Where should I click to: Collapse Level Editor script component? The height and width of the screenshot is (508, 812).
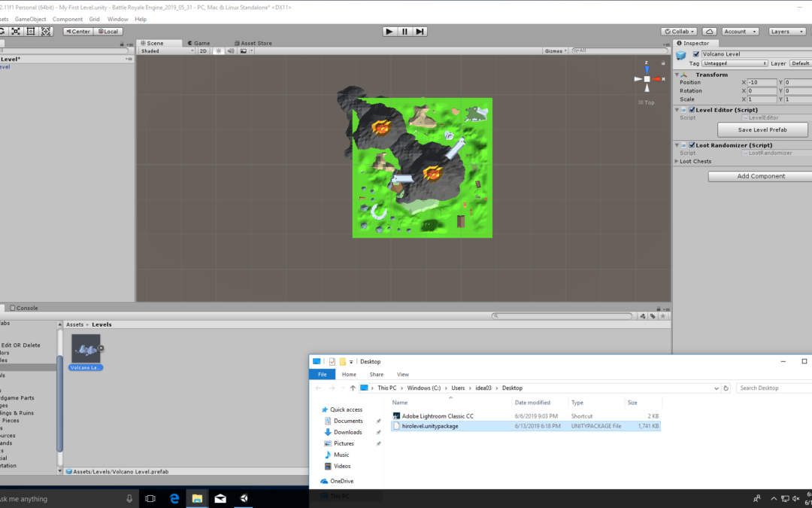677,110
